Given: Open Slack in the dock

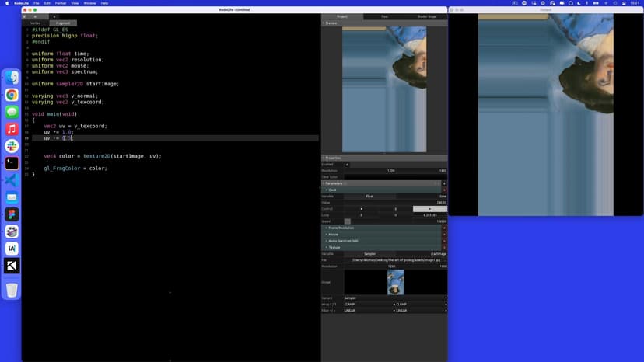Looking at the screenshot, I should (x=12, y=146).
